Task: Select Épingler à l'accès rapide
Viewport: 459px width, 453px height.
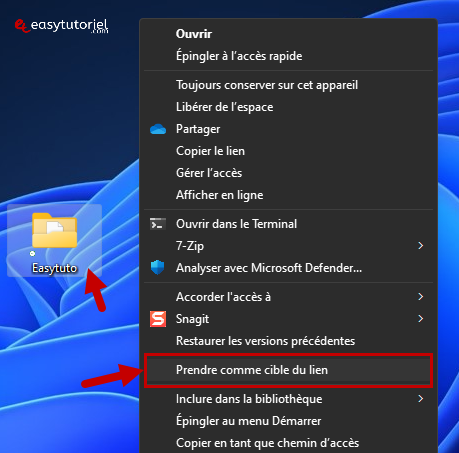Action: click(288, 56)
